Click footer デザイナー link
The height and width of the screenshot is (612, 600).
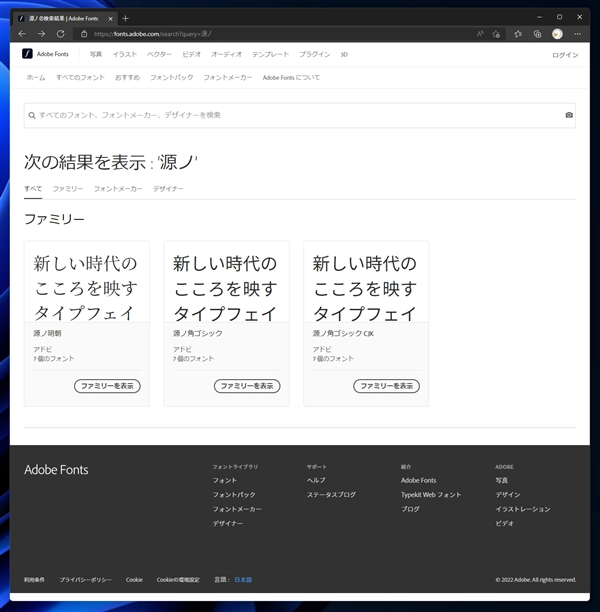[228, 523]
